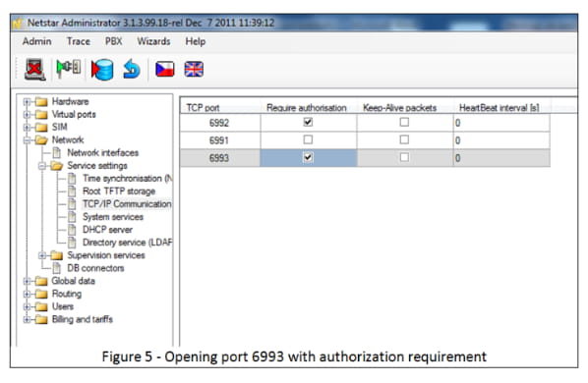The width and height of the screenshot is (588, 383).
Task: Switch language with the Czech flag icon
Action: point(165,70)
